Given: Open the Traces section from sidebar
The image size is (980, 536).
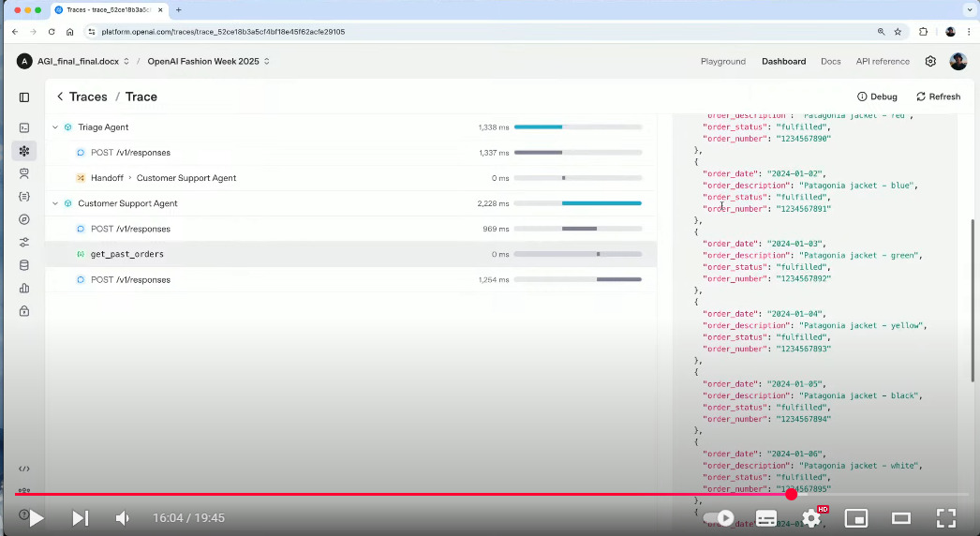Looking at the screenshot, I should pos(24,151).
